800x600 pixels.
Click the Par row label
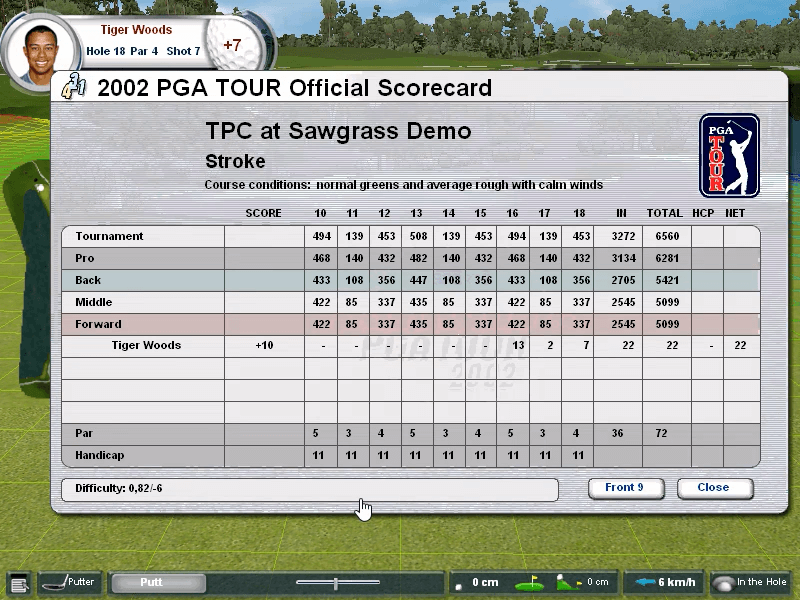pyautogui.click(x=84, y=433)
